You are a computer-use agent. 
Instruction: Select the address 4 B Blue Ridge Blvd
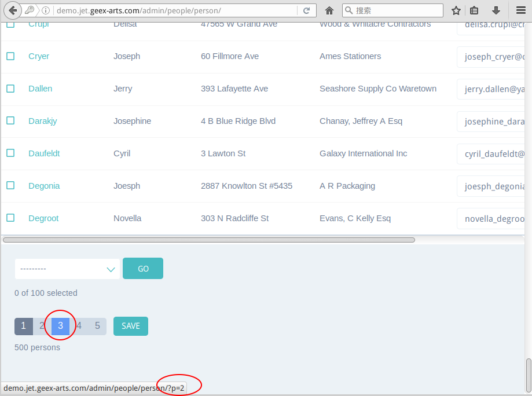tap(238, 121)
